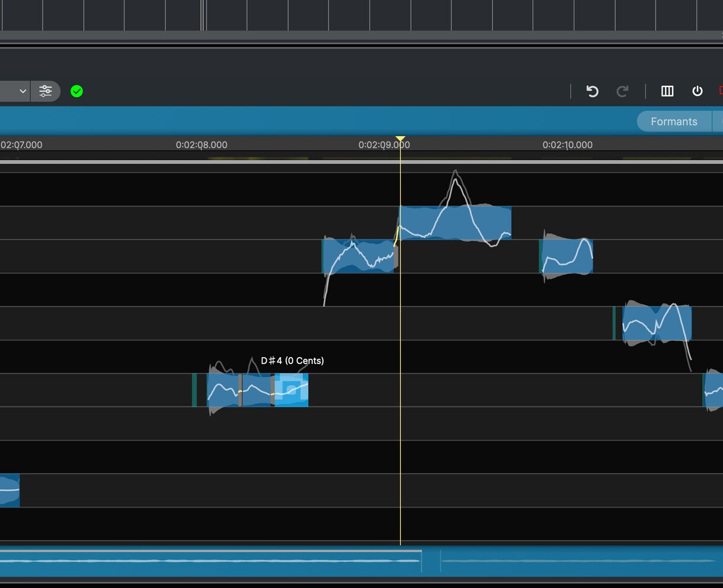Screen dimensions: 723x588
Task: Select the note block before the playhead
Action: tap(360, 256)
